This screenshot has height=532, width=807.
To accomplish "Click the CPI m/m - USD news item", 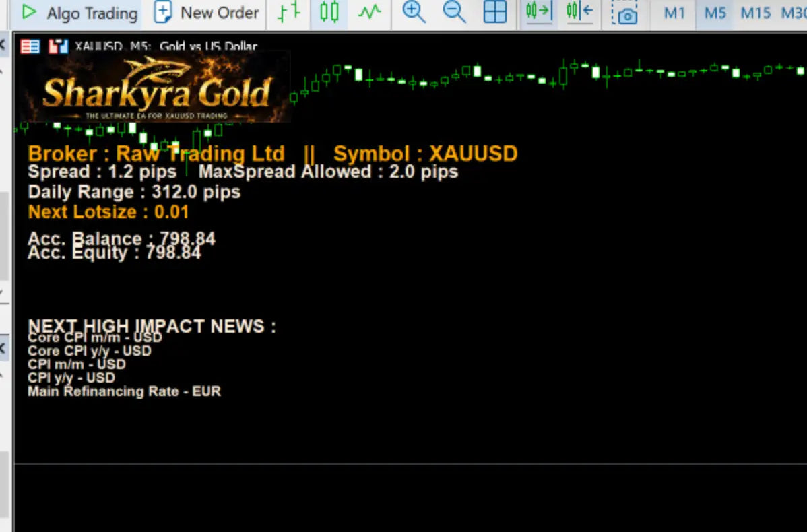I will [77, 364].
